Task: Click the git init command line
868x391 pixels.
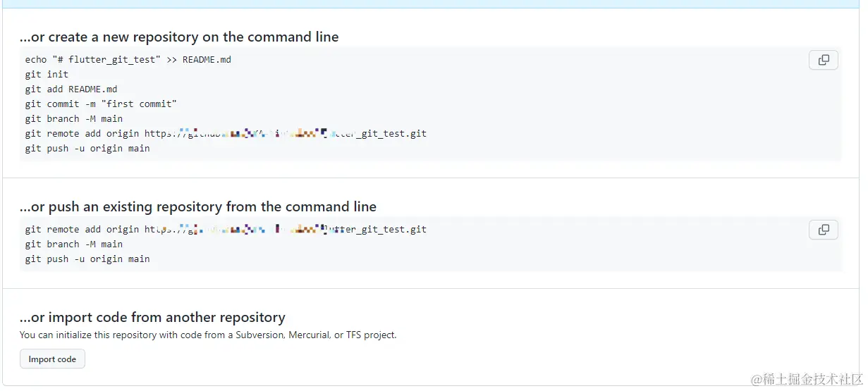Action: (x=47, y=75)
